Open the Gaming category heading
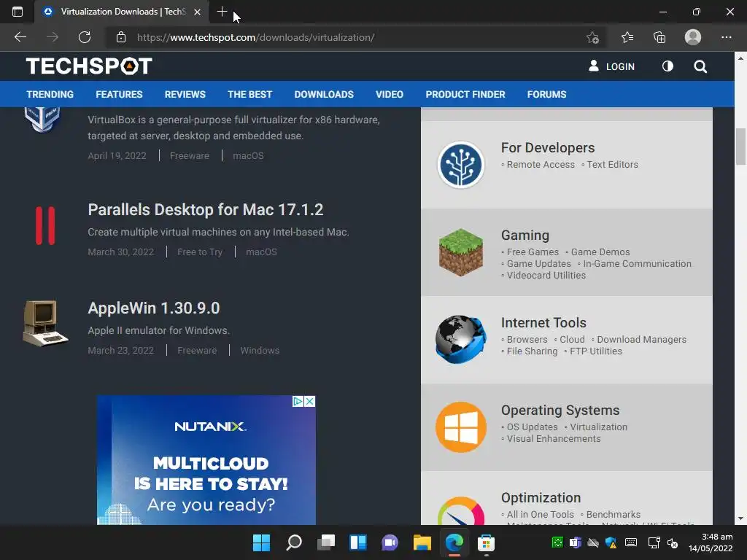This screenshot has height=560, width=747. (x=525, y=236)
